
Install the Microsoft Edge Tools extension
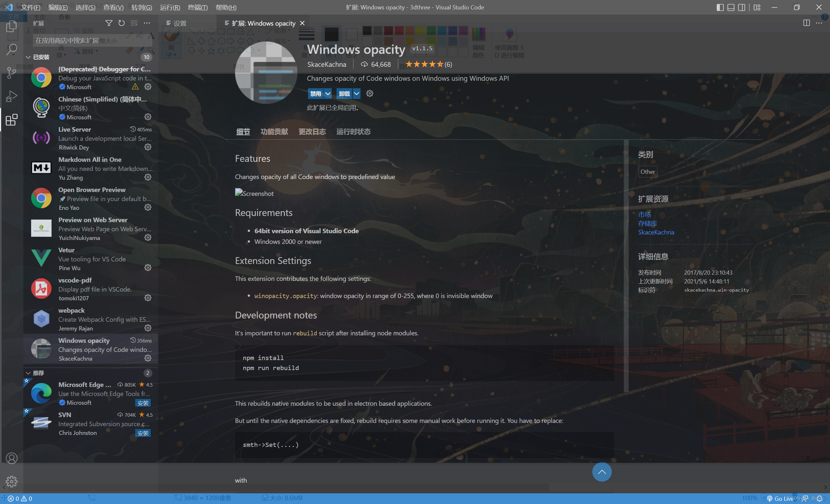pyautogui.click(x=143, y=403)
